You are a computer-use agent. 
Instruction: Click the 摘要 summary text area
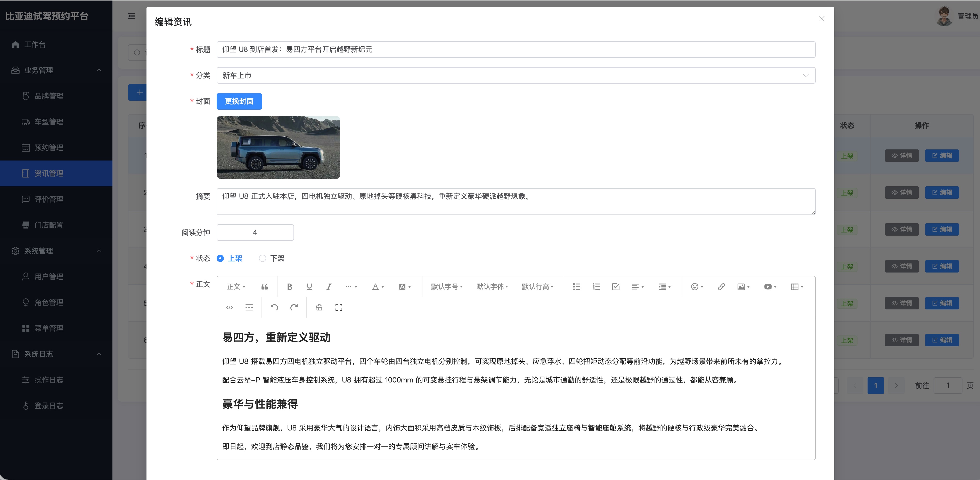[x=516, y=201]
